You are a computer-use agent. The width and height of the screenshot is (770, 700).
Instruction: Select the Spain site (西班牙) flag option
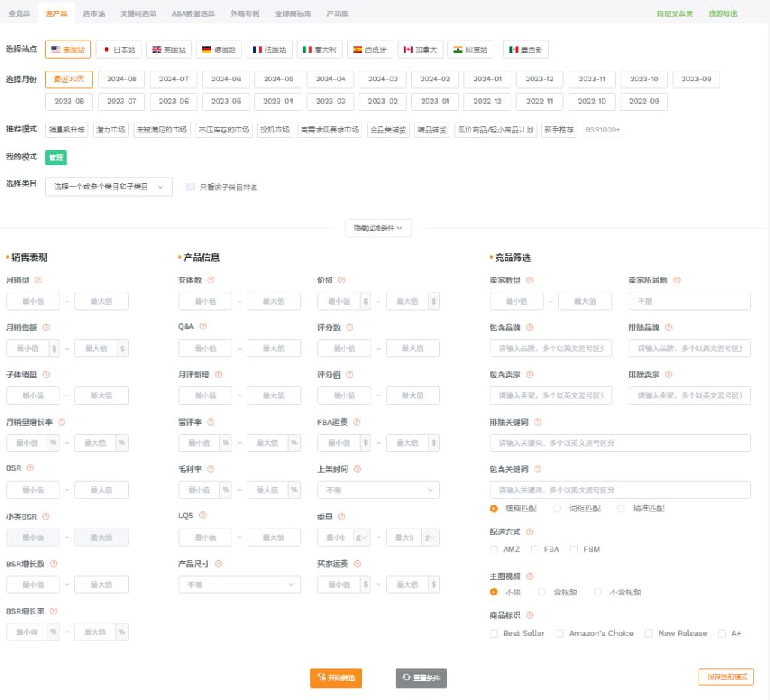[371, 50]
